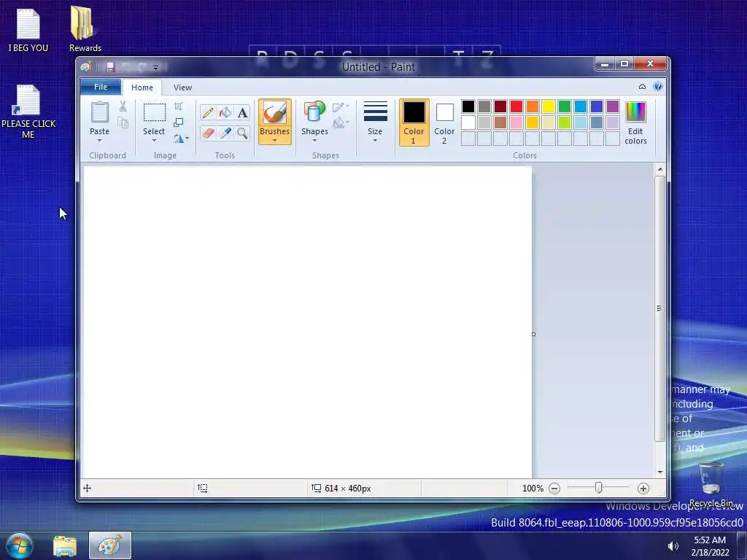Viewport: 747px width, 560px height.
Task: Select the Fill with color bucket tool
Action: (x=225, y=113)
